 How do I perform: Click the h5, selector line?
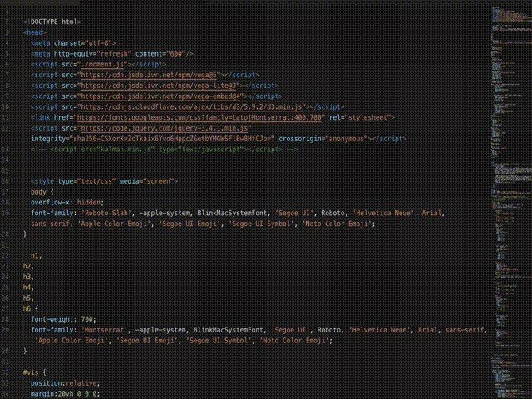[28, 298]
